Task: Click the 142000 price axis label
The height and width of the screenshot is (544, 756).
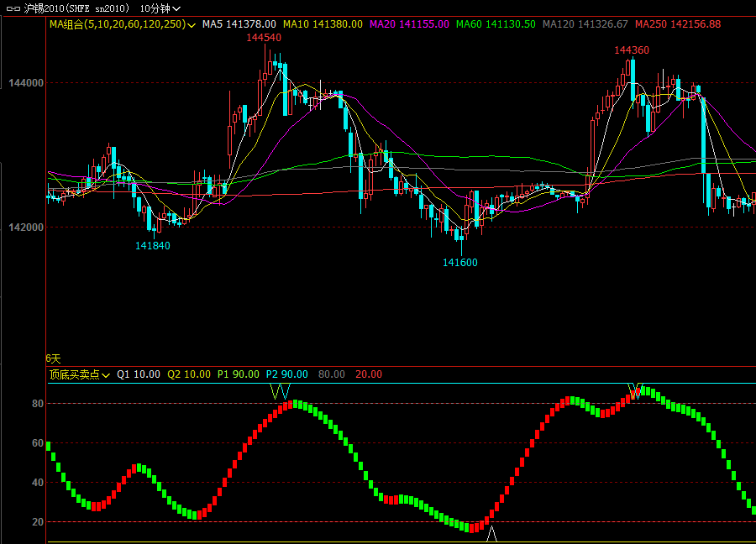Action: pos(26,227)
